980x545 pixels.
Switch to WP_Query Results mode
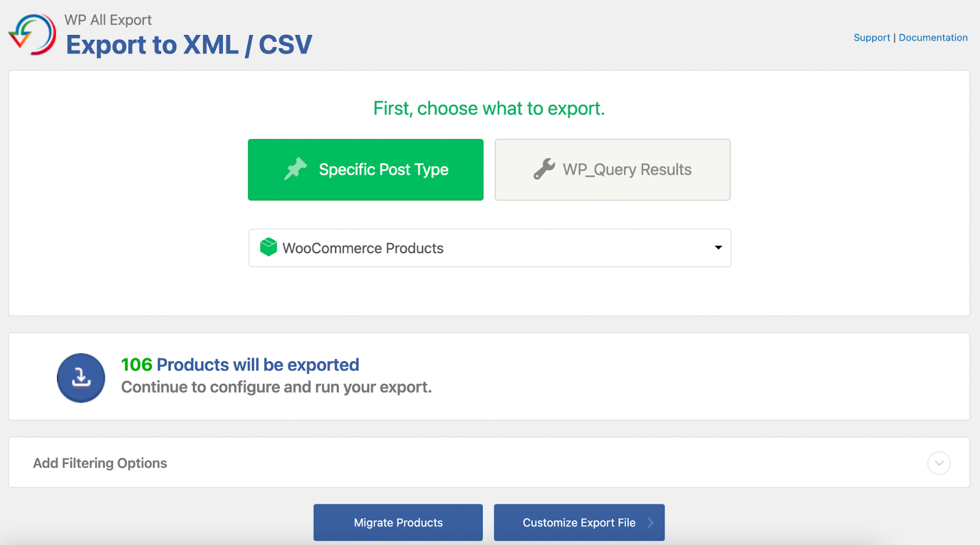tap(612, 170)
